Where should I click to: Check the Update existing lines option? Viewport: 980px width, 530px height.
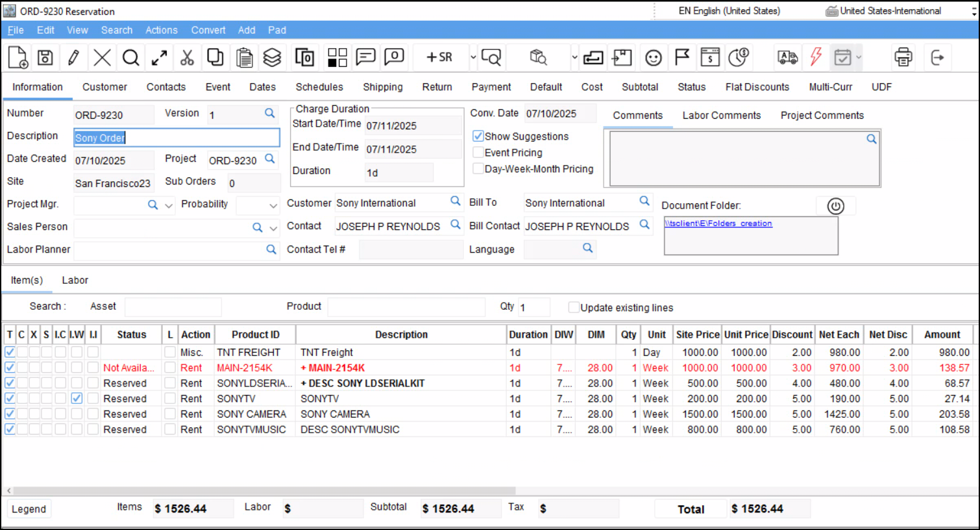coord(574,307)
